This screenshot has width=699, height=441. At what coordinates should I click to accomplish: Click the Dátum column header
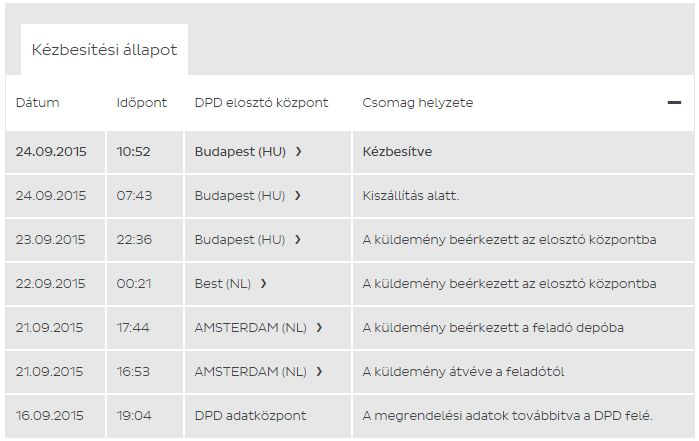[38, 103]
